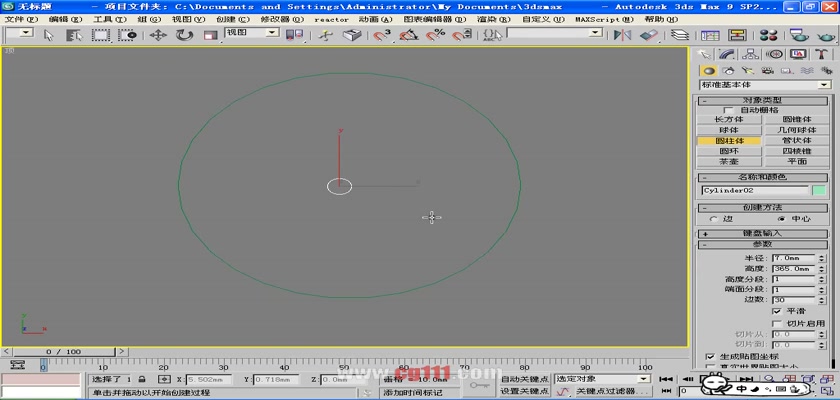Open the MAXScript menu
The height and width of the screenshot is (400, 840).
[604, 19]
